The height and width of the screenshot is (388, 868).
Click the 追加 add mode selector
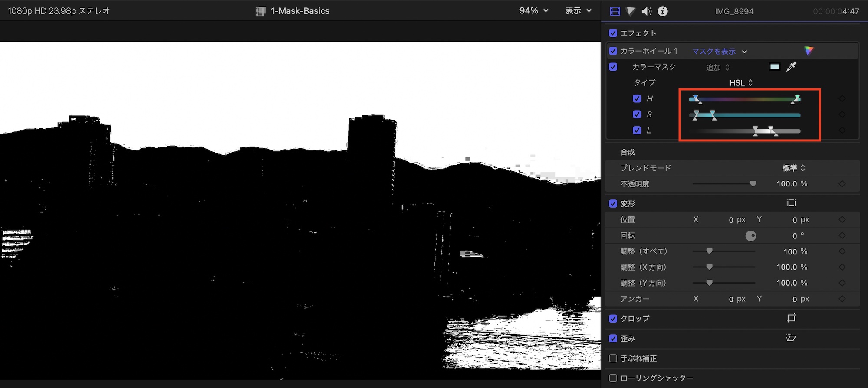click(718, 68)
